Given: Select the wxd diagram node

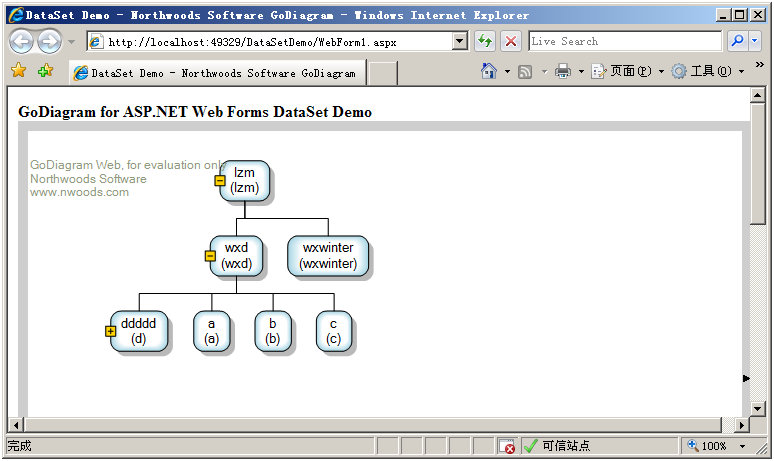Looking at the screenshot, I should tap(236, 256).
